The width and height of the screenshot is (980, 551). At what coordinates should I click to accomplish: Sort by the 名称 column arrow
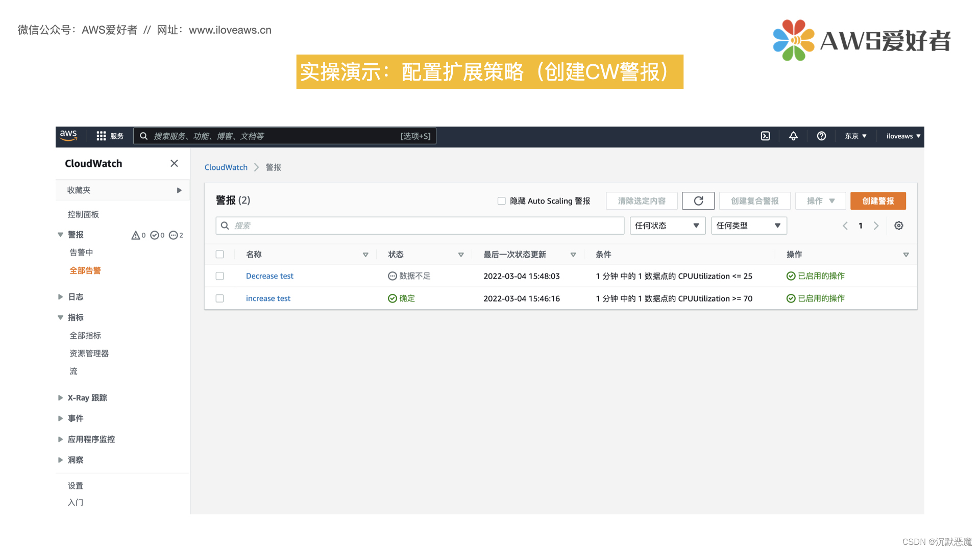(365, 255)
